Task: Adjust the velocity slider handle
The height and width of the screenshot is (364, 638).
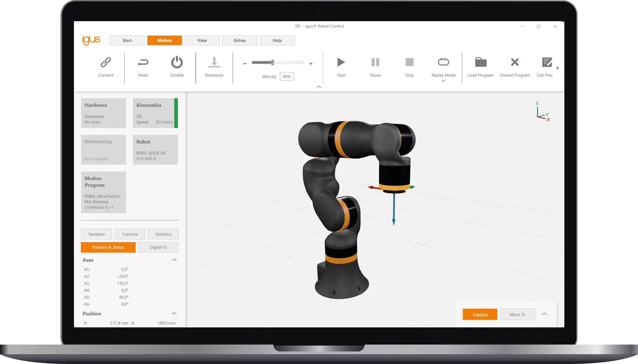Action: pos(273,63)
